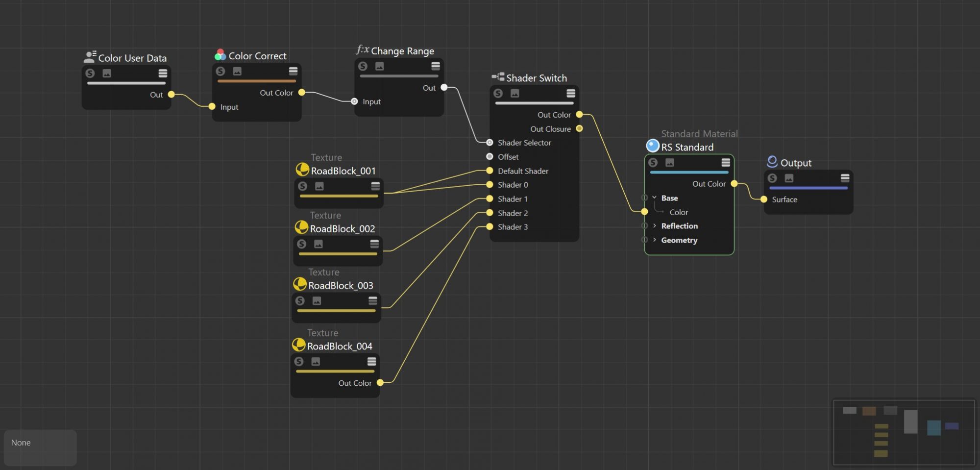The image size is (980, 470).
Task: Click the navigation minimap in bottom right corner
Action: pyautogui.click(x=904, y=432)
